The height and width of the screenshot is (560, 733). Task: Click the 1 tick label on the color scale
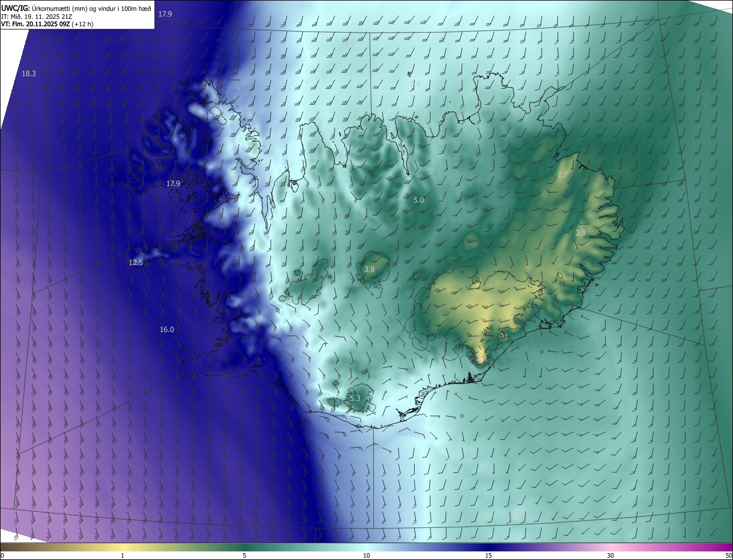123,555
